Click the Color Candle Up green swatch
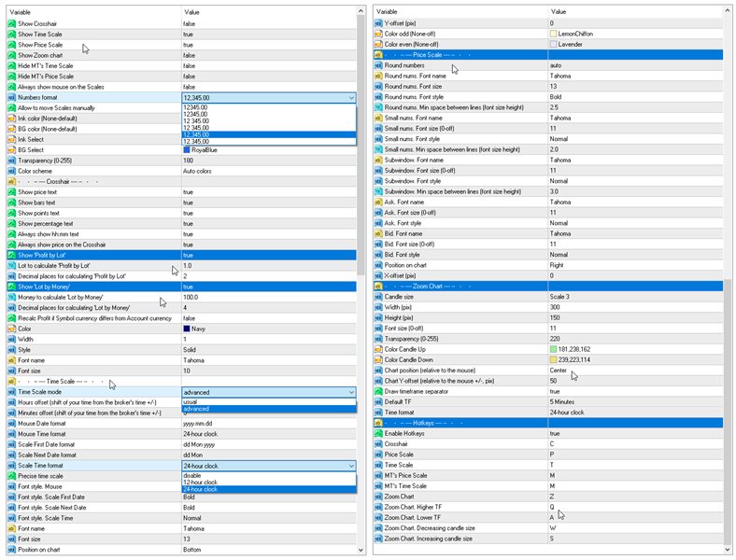 [553, 349]
